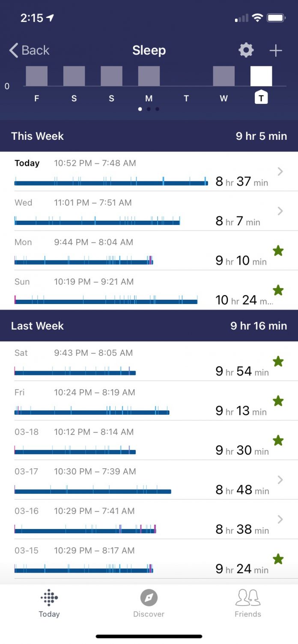Select Thursday's highlighted bar in the weekly chart

[261, 75]
